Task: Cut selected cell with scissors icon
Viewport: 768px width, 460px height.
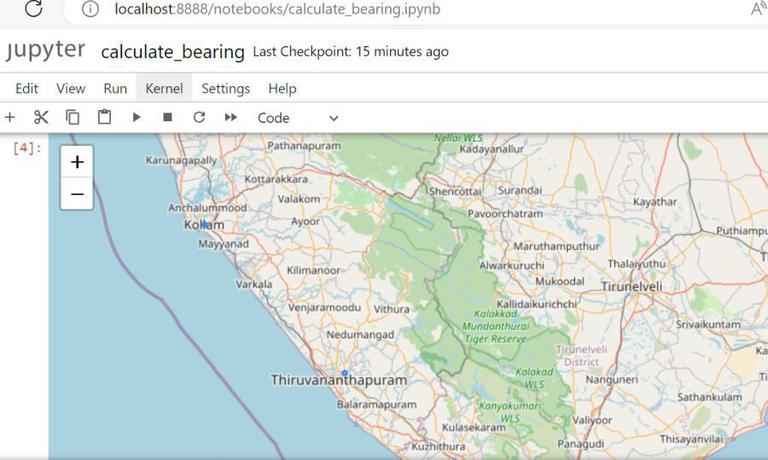Action: pyautogui.click(x=41, y=117)
